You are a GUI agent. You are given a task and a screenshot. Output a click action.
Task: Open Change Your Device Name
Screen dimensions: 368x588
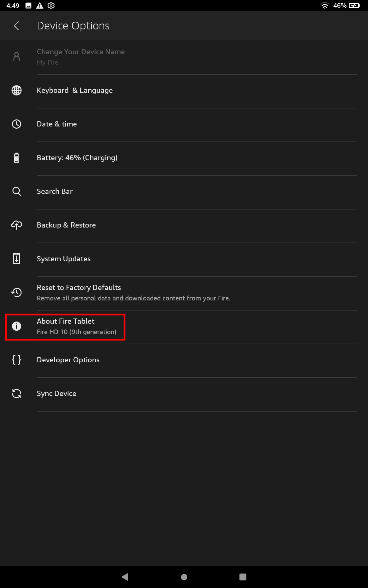[184, 57]
